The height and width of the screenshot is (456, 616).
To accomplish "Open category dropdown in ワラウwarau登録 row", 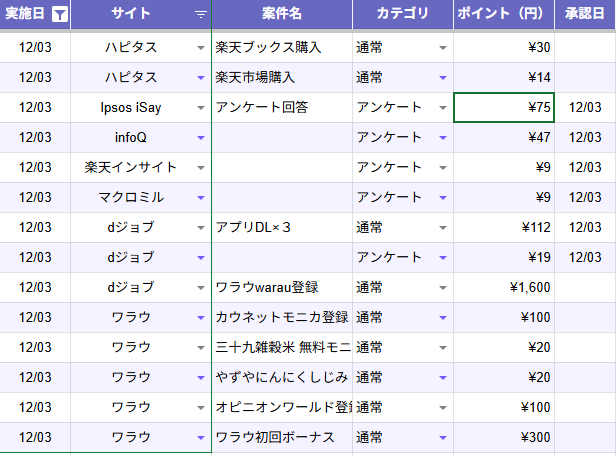I will [x=442, y=288].
